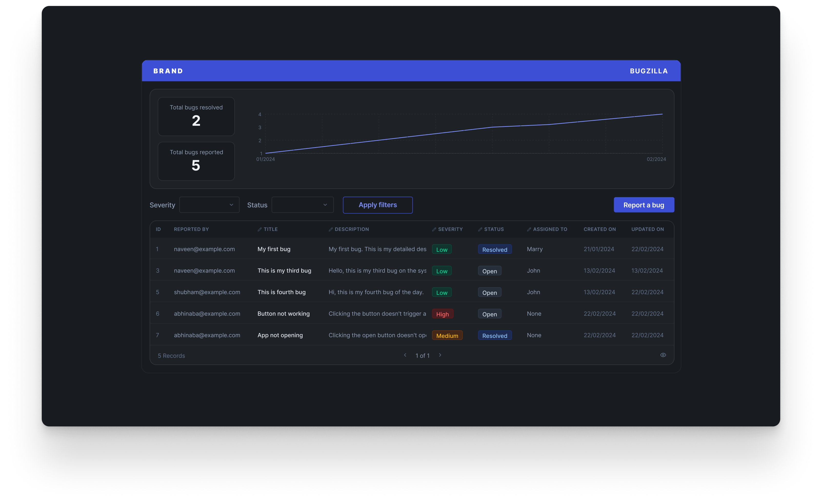822x504 pixels.
Task: Go to next page using right arrow
Action: (440, 355)
